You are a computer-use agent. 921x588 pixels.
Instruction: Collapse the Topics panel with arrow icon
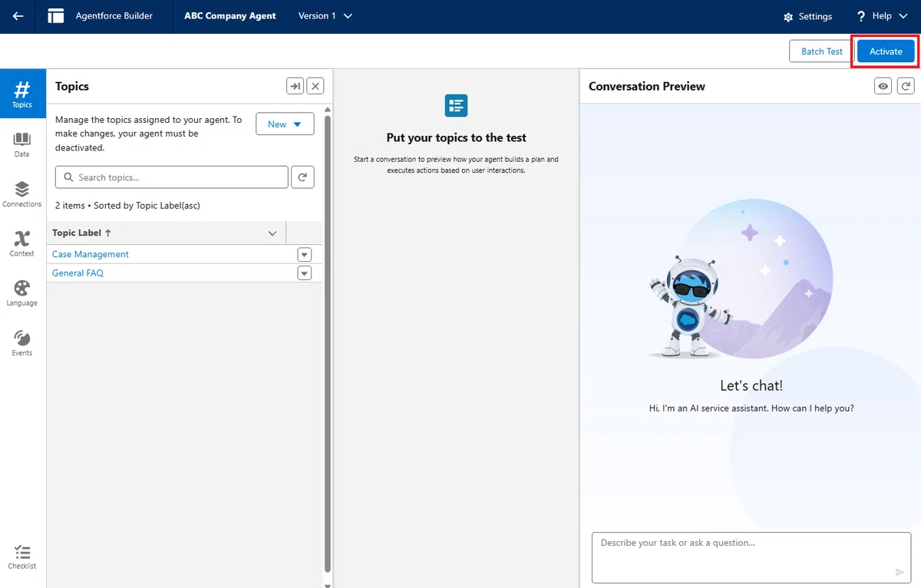295,86
